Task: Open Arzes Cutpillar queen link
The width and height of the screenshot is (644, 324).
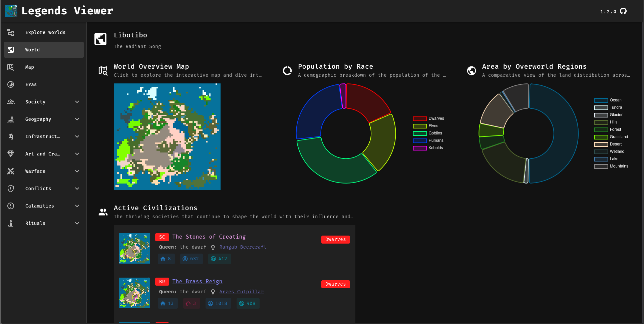Action: click(x=241, y=292)
